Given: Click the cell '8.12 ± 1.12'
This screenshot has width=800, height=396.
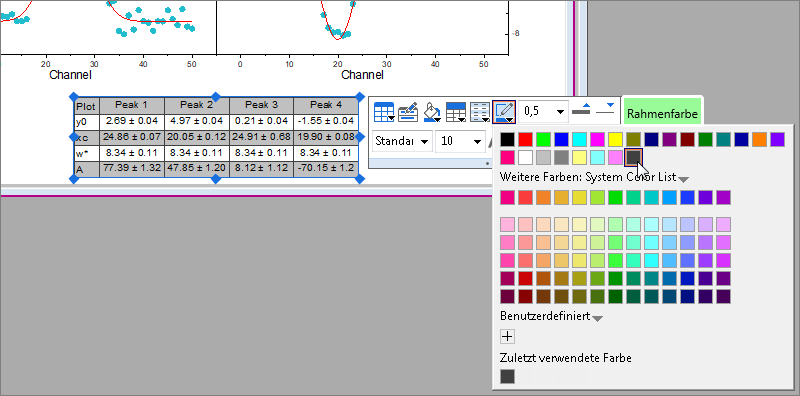Looking at the screenshot, I should (x=261, y=168).
